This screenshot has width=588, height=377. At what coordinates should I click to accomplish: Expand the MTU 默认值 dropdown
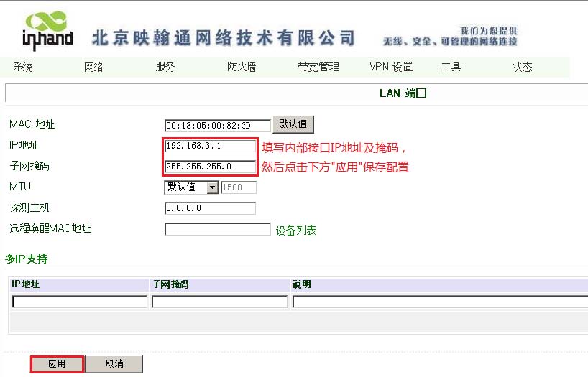(x=212, y=187)
